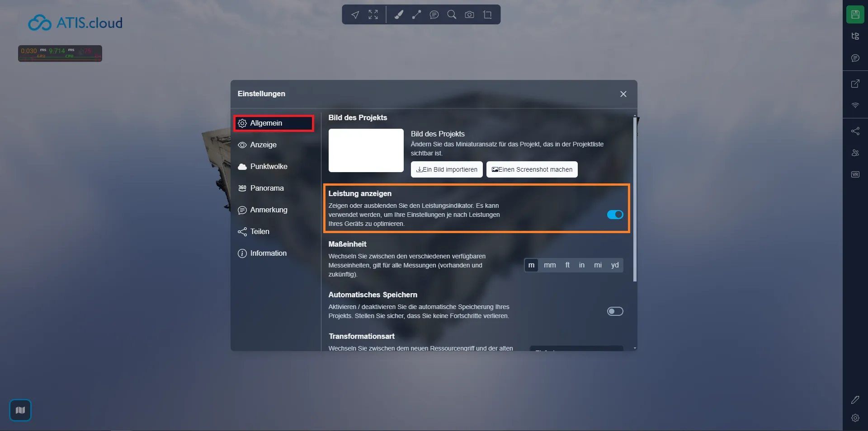Expand the Transformationsart dropdown
This screenshot has width=868, height=431.
(576, 349)
